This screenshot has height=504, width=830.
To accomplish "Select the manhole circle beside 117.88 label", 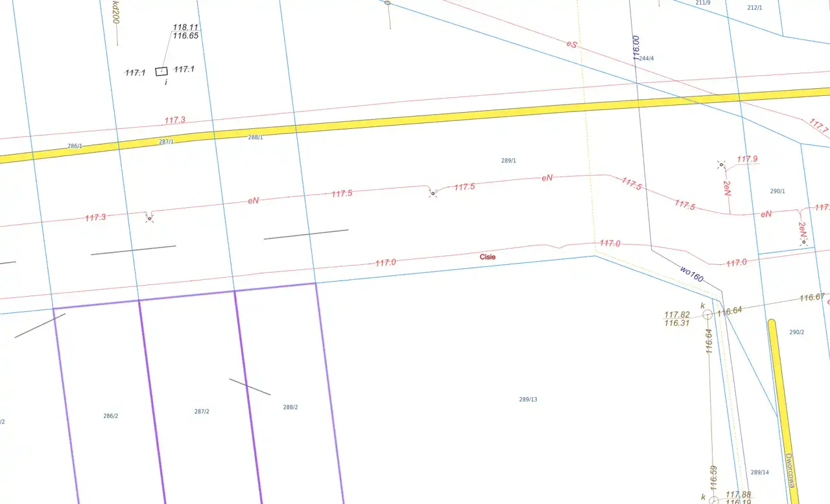I will (714, 500).
